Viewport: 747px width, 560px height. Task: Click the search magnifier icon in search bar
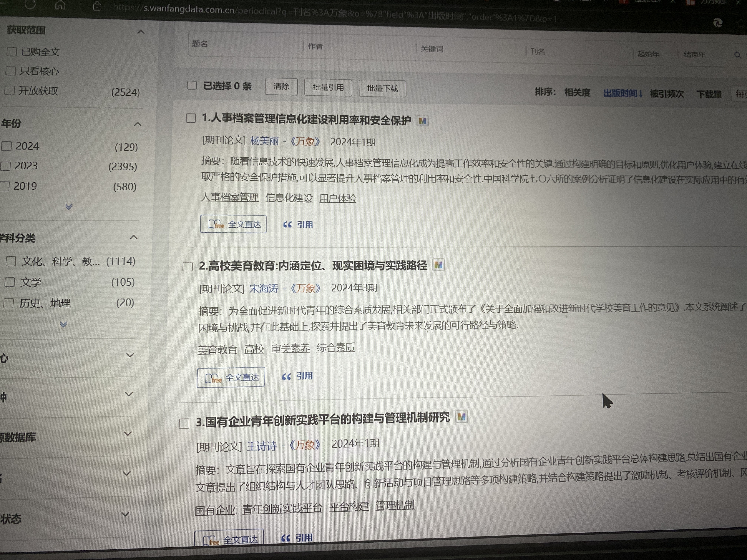[x=737, y=55]
